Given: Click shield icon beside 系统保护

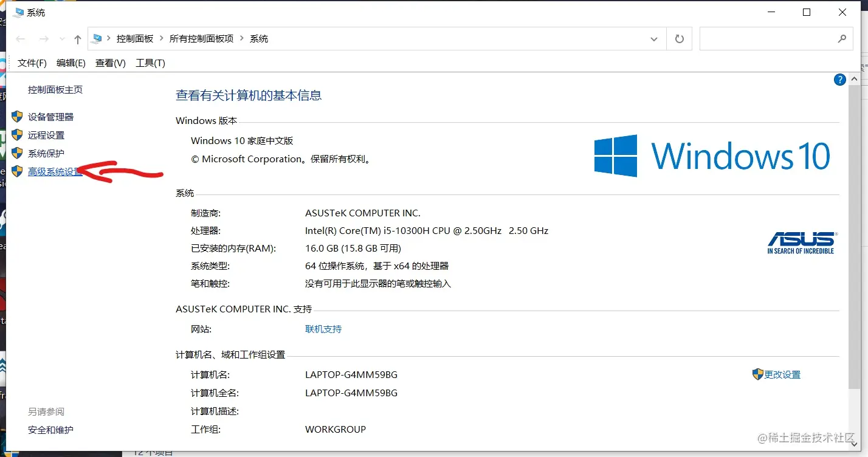Looking at the screenshot, I should pos(17,153).
